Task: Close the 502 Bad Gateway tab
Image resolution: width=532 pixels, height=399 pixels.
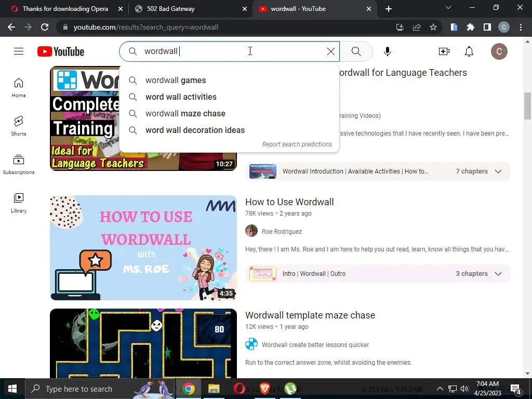Action: coord(244,9)
